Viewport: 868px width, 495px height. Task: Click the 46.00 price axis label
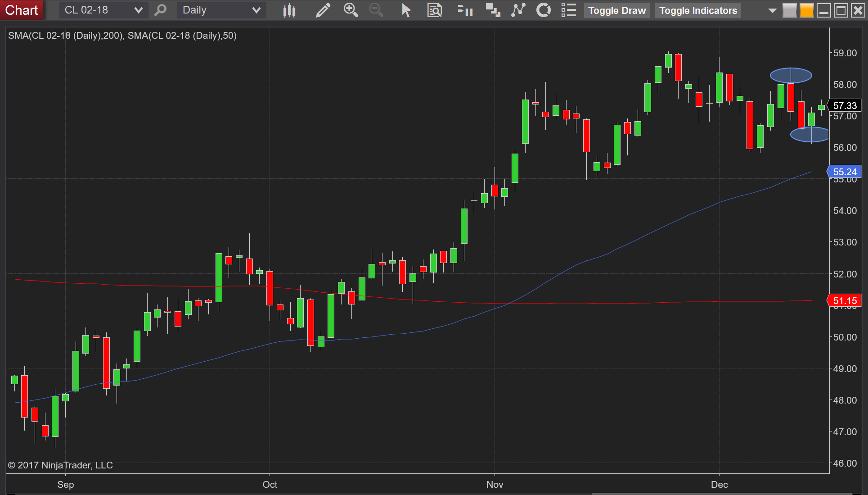click(845, 463)
